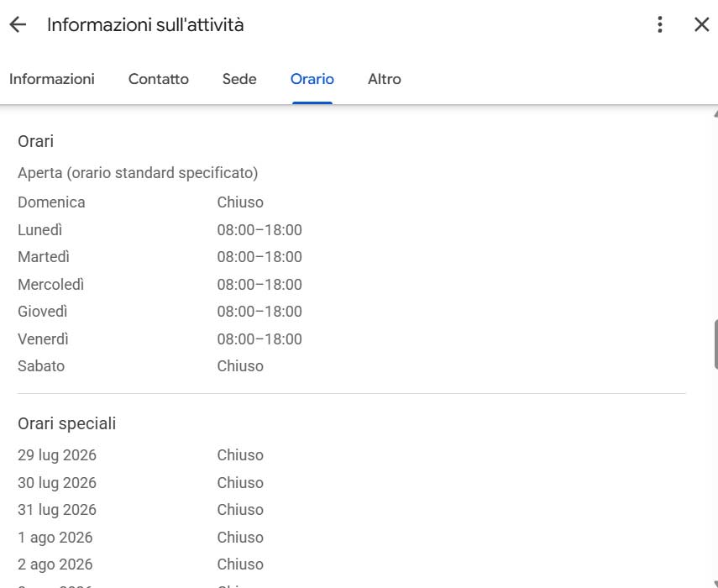Click Martedì hours 08:00–18:00
Image resolution: width=718 pixels, height=588 pixels.
[259, 256]
